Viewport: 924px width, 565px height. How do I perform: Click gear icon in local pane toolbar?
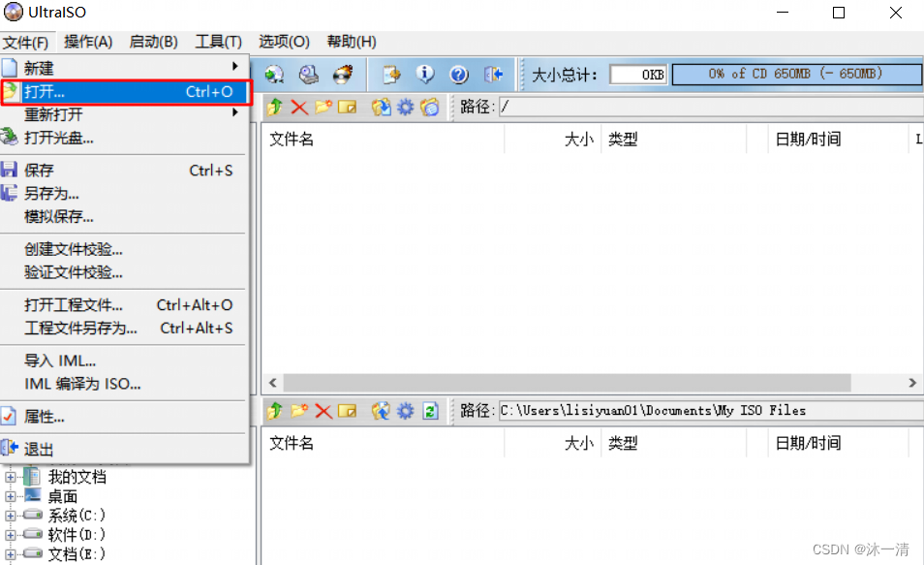pos(406,411)
